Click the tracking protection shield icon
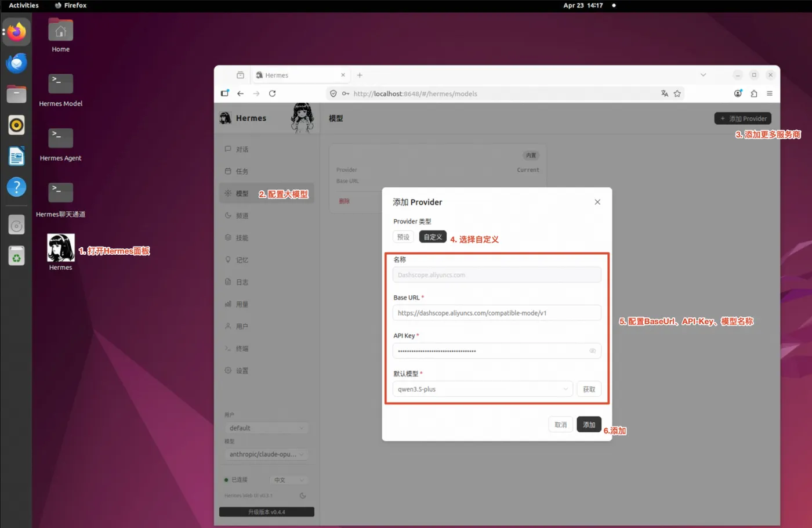Image resolution: width=812 pixels, height=528 pixels. (333, 93)
